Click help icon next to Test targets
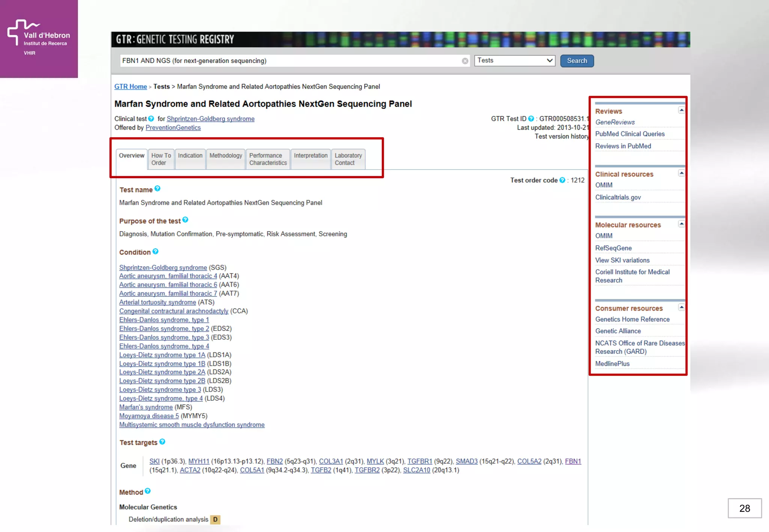 click(x=162, y=442)
